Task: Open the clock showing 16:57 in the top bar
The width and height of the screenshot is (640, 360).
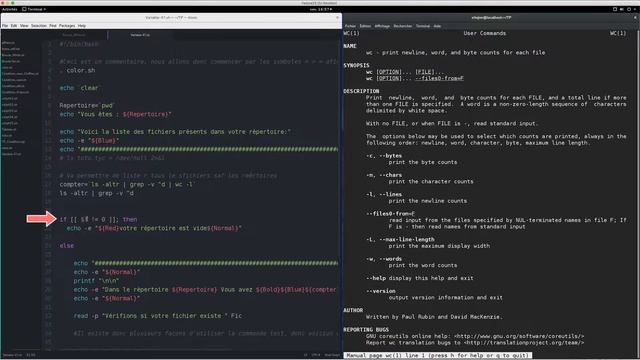Action: click(x=320, y=9)
